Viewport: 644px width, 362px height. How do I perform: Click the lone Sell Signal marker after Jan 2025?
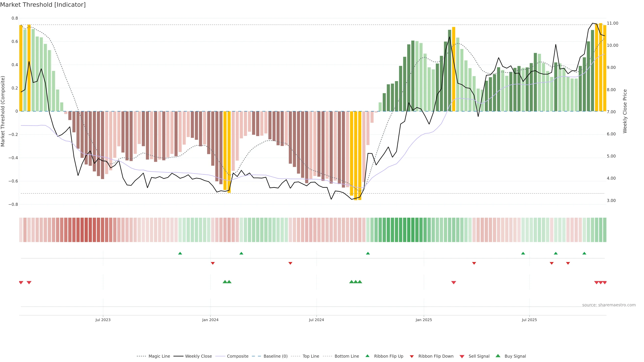[453, 283]
